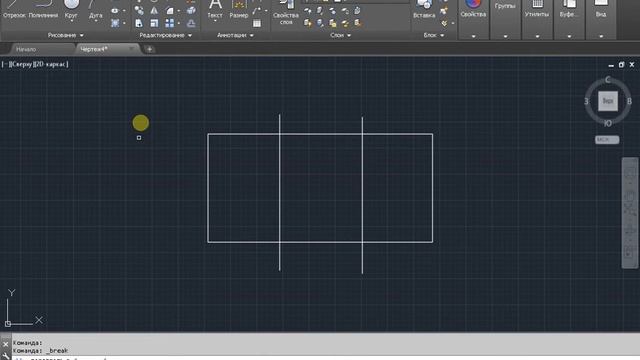640x360 pixels.
Task: Click the Table annotation icon
Action: pyautogui.click(x=257, y=23)
